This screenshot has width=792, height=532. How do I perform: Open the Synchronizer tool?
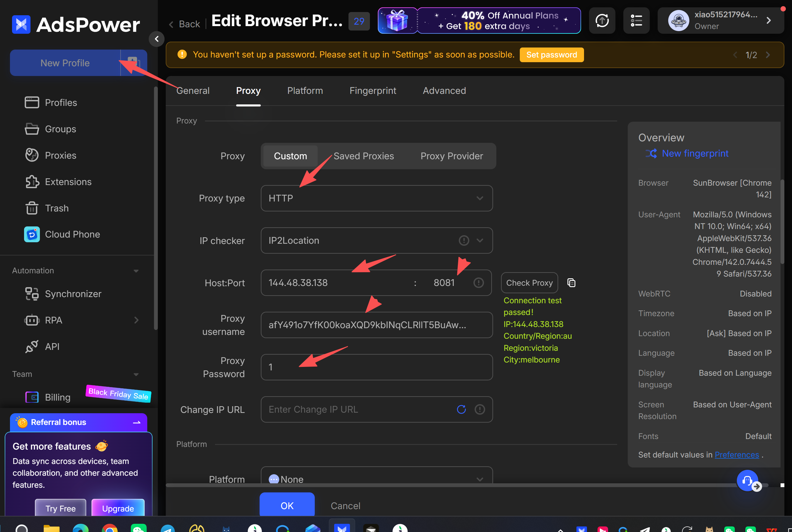pos(73,294)
